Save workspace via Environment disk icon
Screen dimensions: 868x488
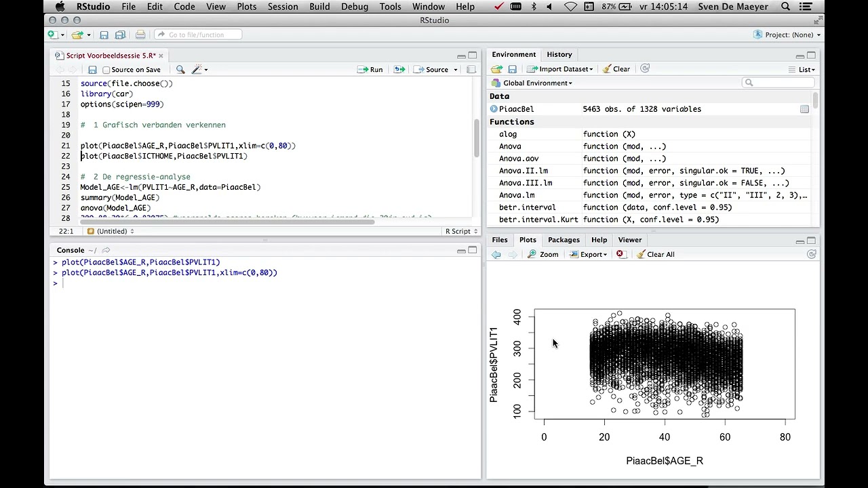coord(512,69)
